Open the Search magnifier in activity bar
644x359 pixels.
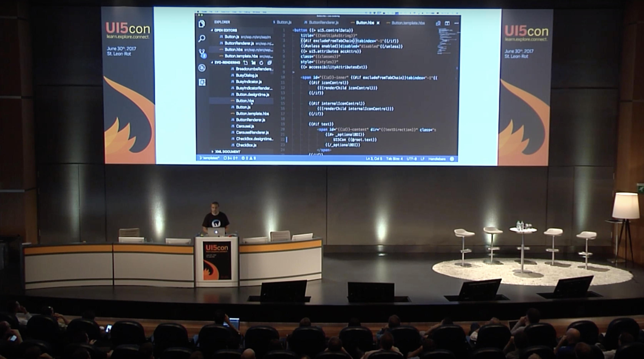pos(202,38)
